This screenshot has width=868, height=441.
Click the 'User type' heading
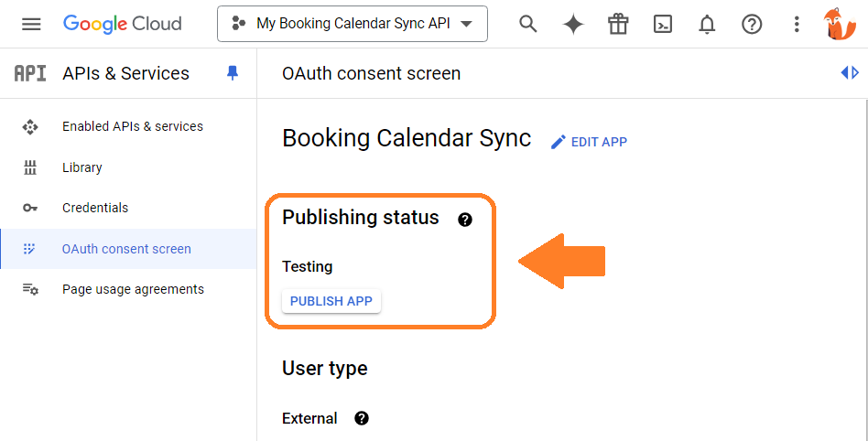325,369
